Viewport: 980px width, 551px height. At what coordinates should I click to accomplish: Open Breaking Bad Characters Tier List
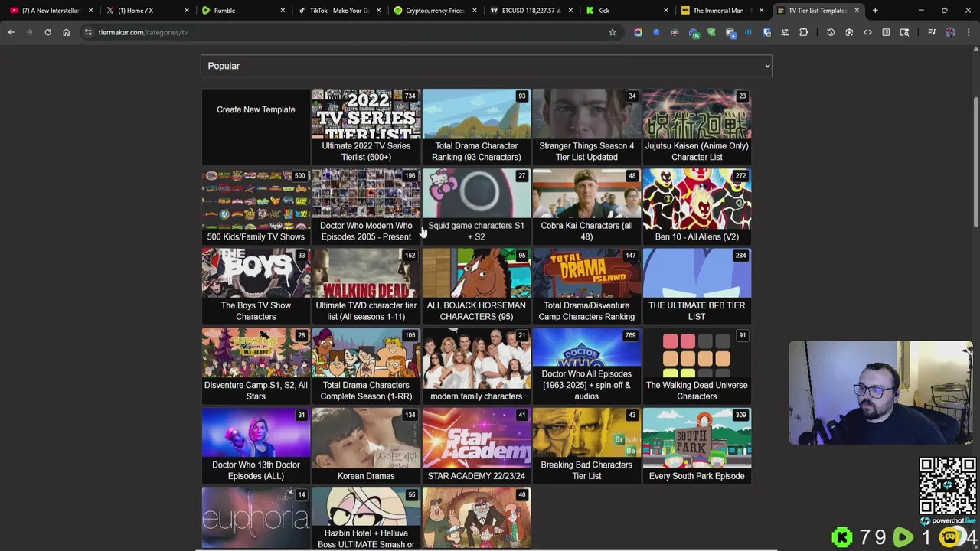[x=586, y=445]
